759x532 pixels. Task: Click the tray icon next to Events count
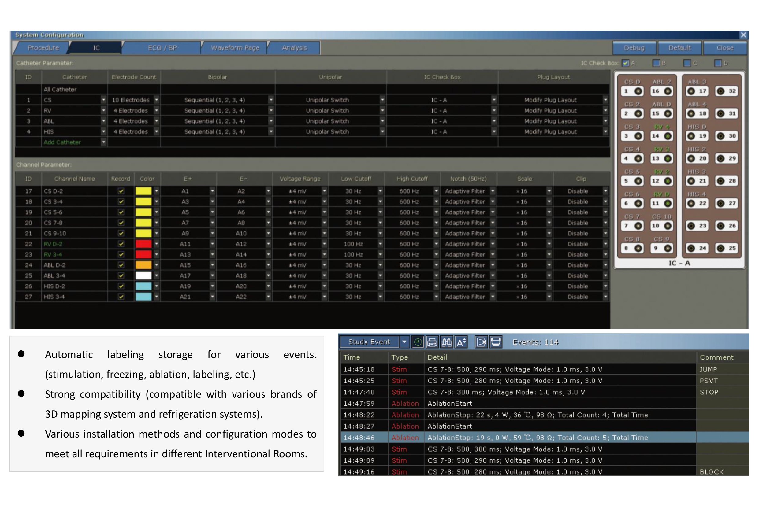tap(496, 342)
